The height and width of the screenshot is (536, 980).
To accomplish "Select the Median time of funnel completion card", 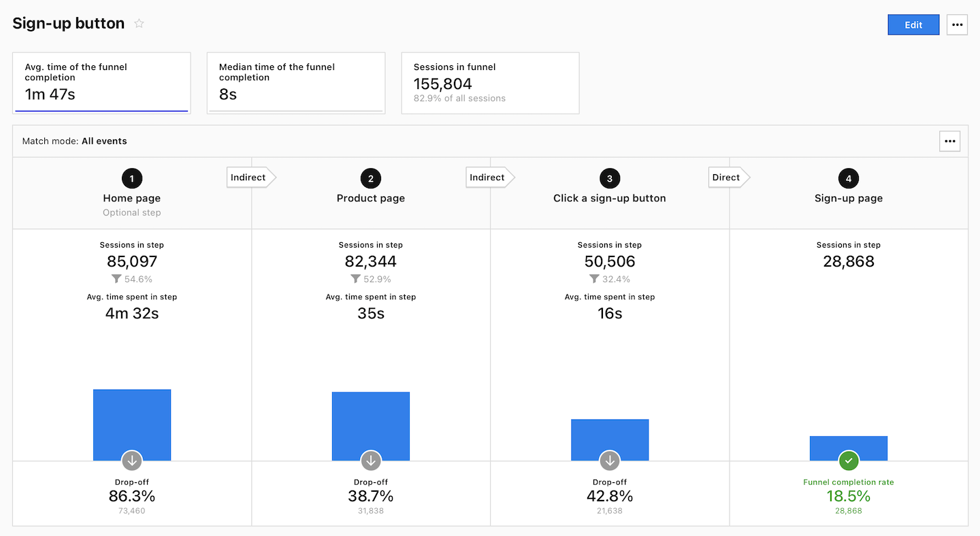I will pyautogui.click(x=295, y=83).
